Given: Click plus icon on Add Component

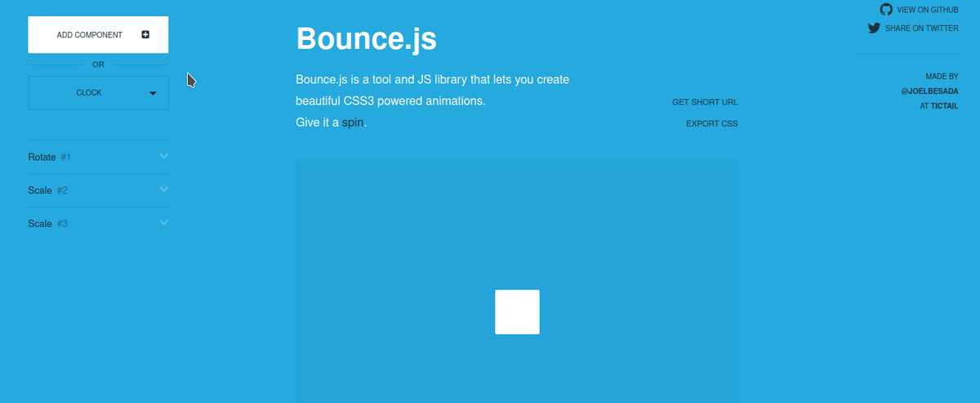Looking at the screenshot, I should pos(145,35).
